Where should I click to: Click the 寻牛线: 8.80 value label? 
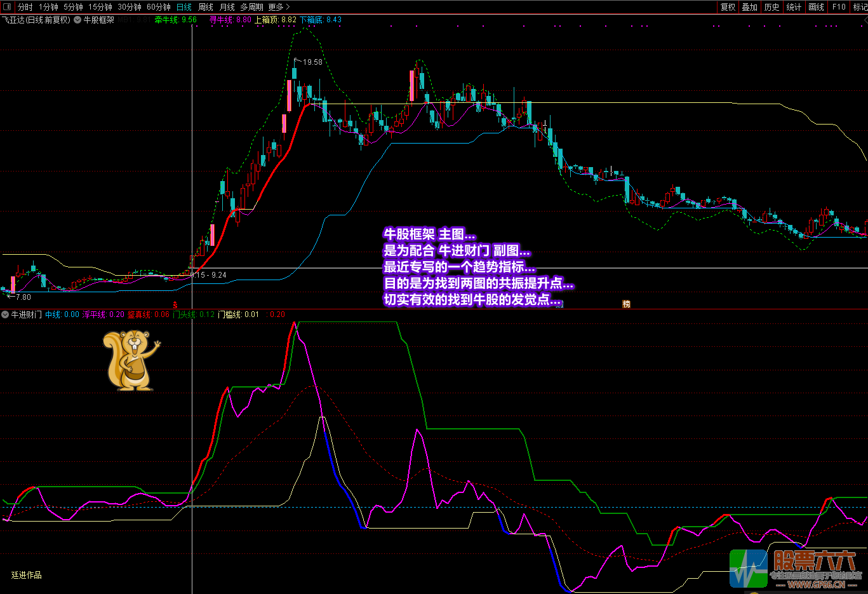pyautogui.click(x=230, y=20)
